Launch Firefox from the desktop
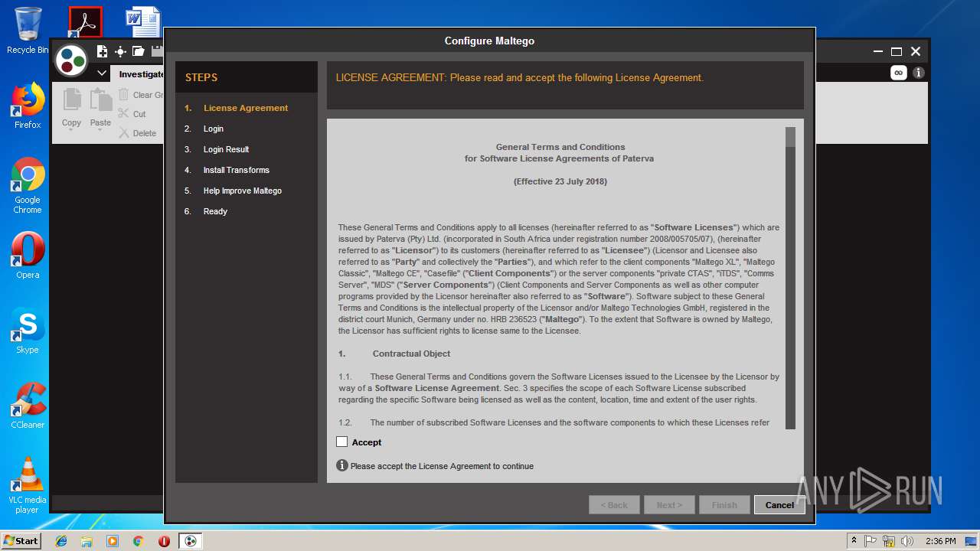 click(x=28, y=106)
